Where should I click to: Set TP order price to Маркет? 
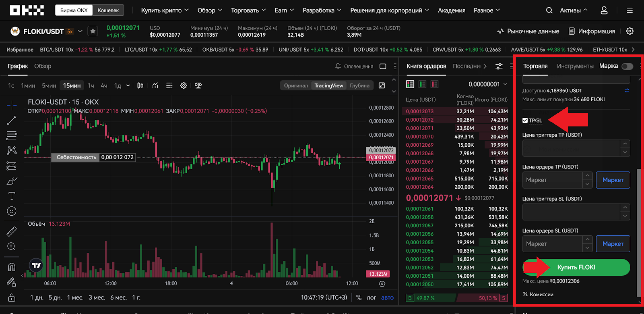tap(613, 180)
